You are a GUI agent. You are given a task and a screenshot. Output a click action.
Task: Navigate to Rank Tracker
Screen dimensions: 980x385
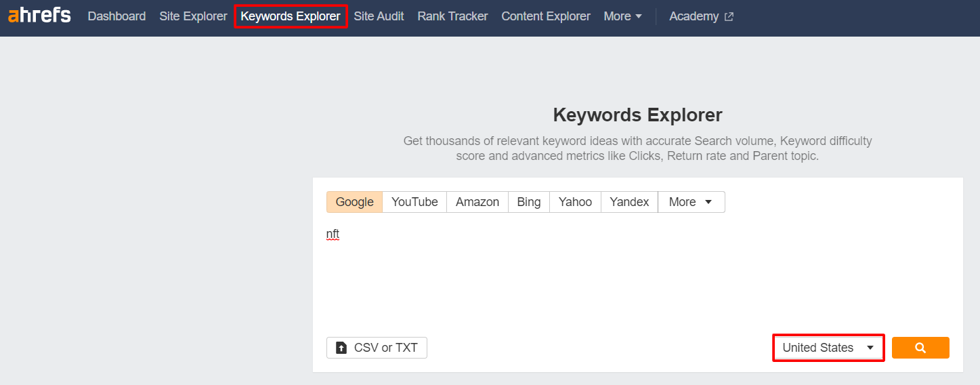click(452, 16)
